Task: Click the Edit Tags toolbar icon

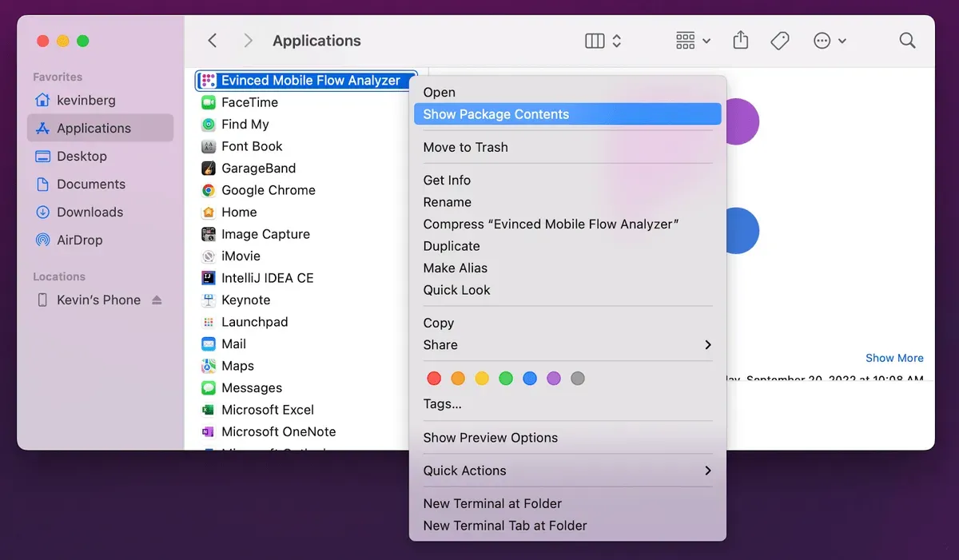Action: [x=780, y=41]
